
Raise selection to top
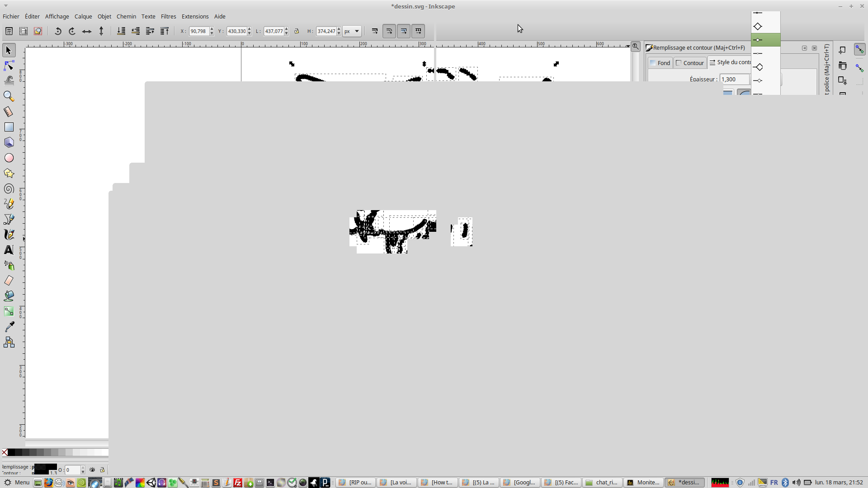pyautogui.click(x=165, y=31)
